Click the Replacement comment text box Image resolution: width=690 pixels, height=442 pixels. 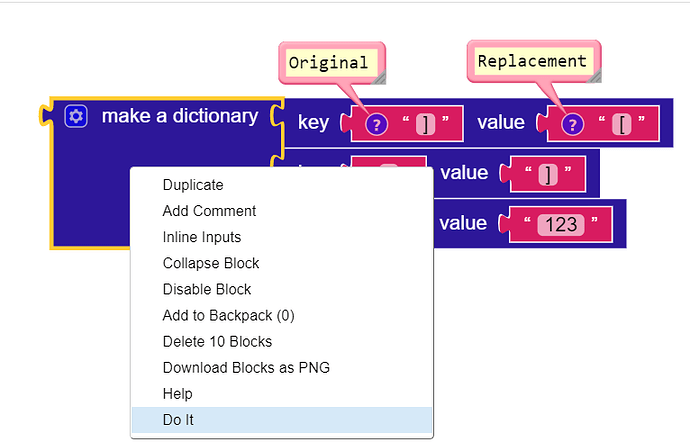pyautogui.click(x=531, y=61)
